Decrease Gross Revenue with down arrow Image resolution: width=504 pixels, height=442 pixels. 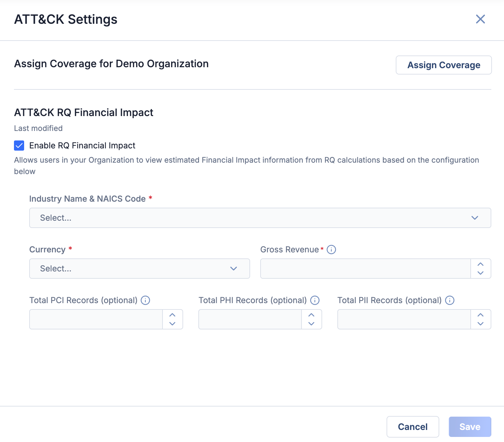481,273
